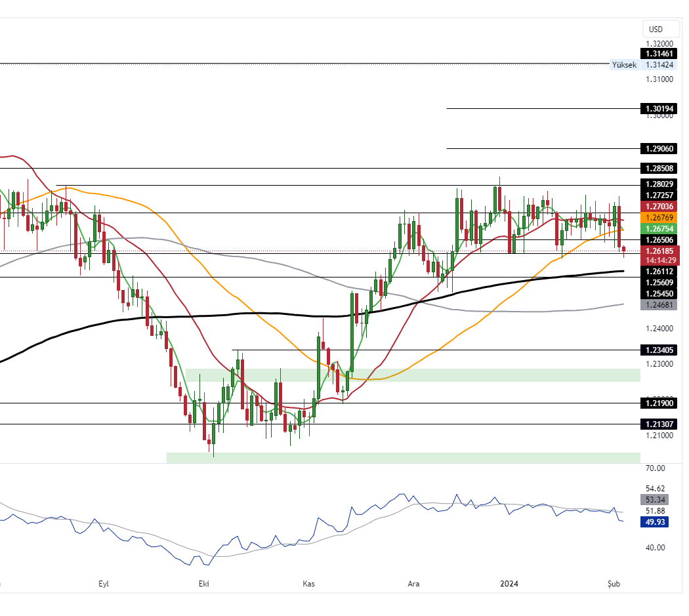The image size is (689, 616).
Task: Open the USD currency dropdown
Action: [x=656, y=29]
